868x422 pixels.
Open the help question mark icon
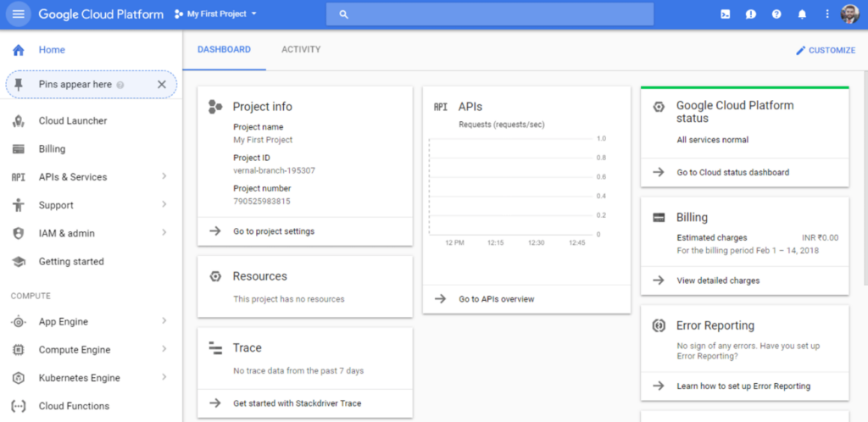(776, 14)
